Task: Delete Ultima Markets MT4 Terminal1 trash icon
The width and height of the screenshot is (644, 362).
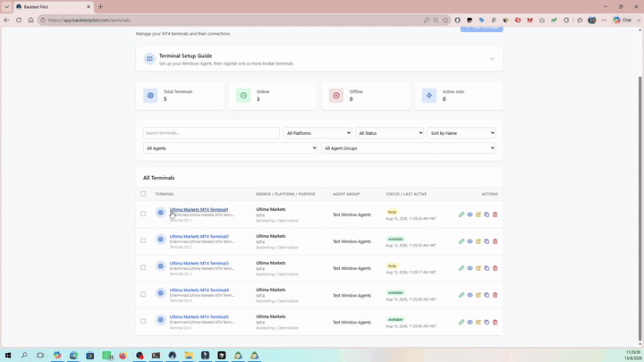Action: 495,215
